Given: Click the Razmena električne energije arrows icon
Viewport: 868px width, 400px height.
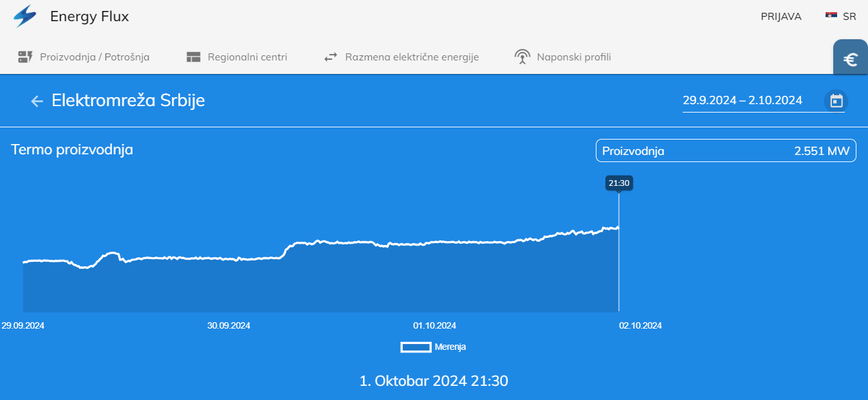Looking at the screenshot, I should point(331,57).
